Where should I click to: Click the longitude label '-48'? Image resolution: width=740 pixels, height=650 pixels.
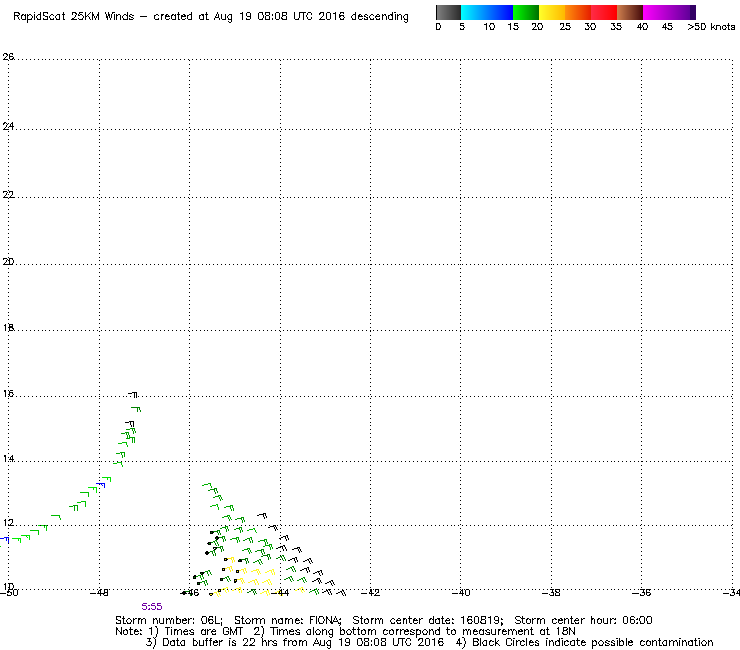[99, 593]
